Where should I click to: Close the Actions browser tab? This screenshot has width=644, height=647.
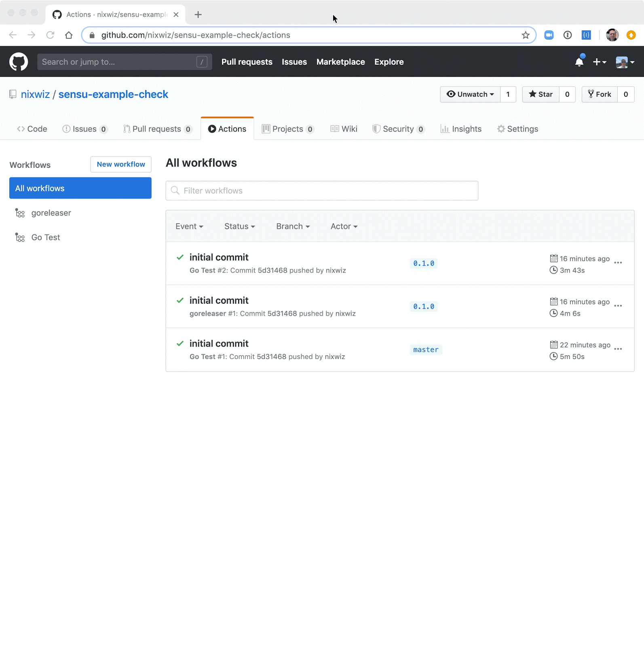coord(176,15)
